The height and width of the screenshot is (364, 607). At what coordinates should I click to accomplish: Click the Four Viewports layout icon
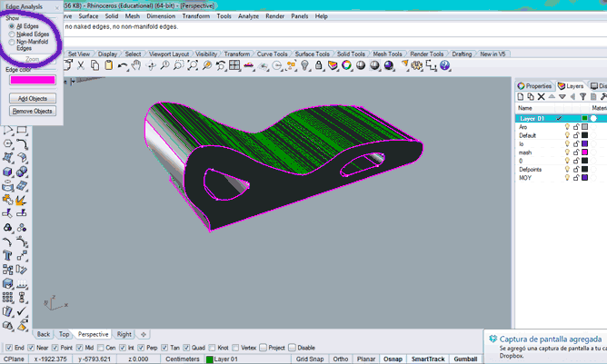[x=234, y=65]
